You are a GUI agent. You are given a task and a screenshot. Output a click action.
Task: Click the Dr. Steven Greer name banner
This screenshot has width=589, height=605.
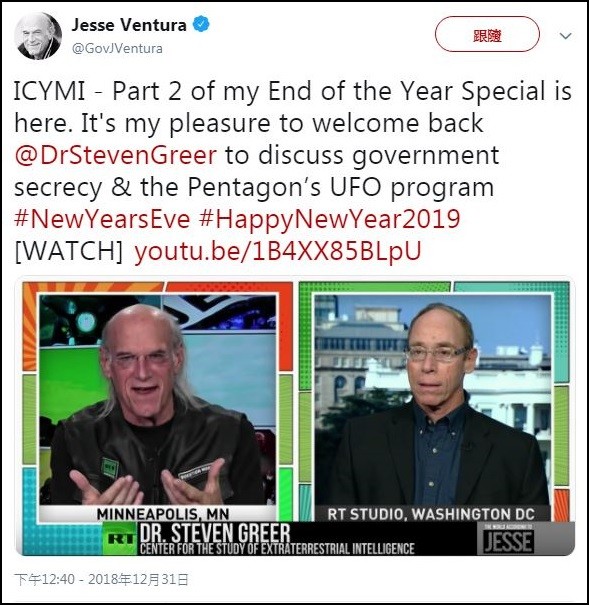pyautogui.click(x=214, y=533)
